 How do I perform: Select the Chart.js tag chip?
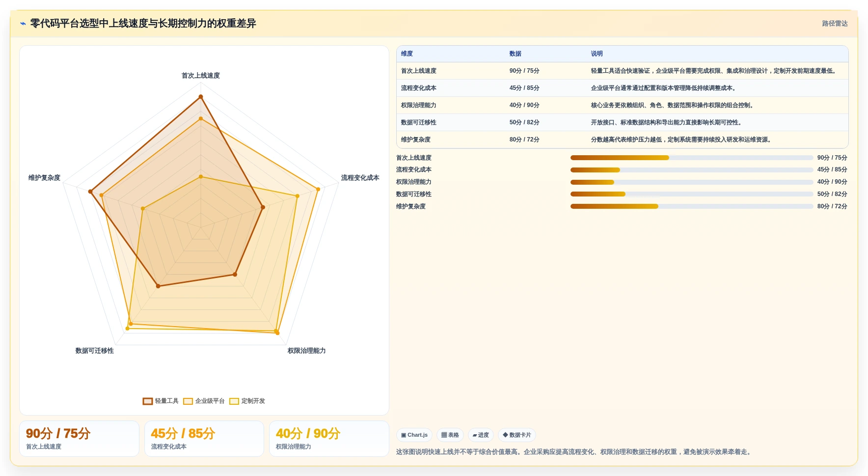[x=414, y=435]
